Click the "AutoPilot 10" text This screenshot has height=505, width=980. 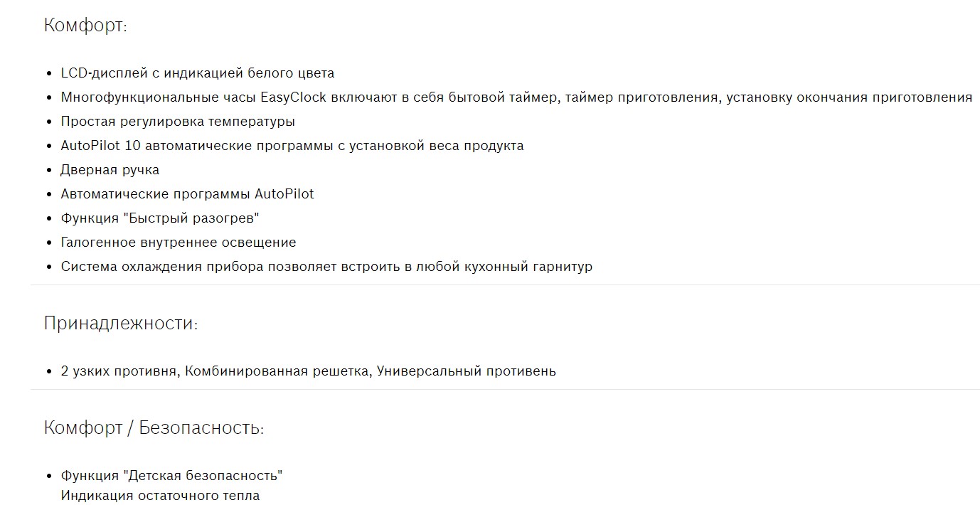[x=101, y=146]
